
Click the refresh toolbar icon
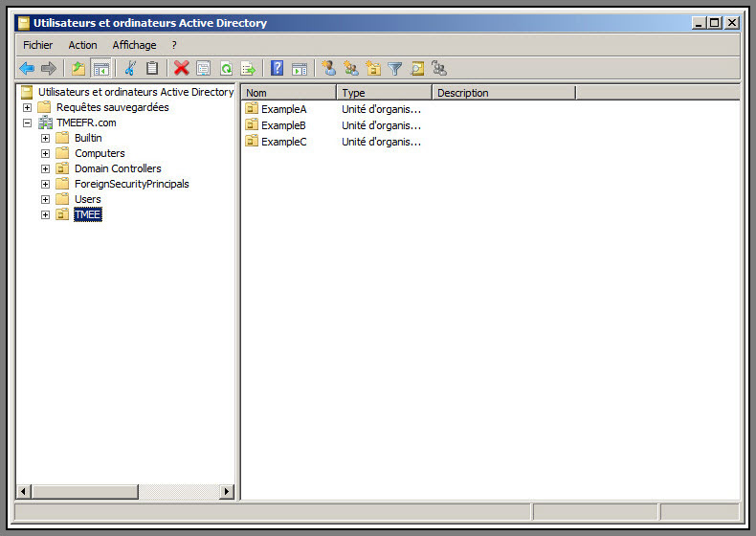pos(226,68)
